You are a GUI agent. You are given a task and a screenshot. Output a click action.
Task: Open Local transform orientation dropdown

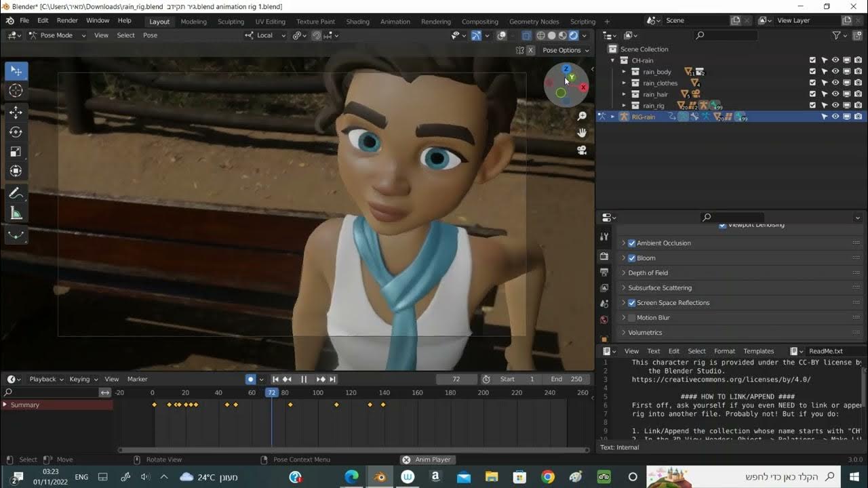pos(266,35)
